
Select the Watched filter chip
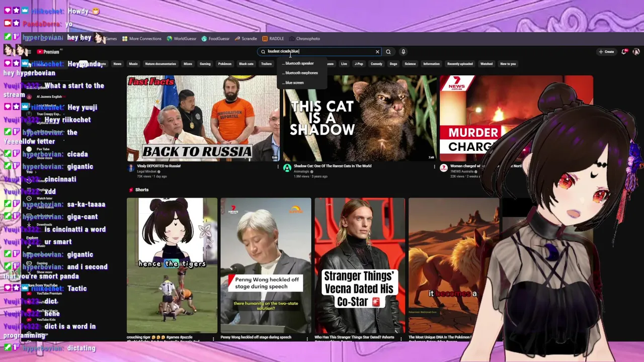point(487,64)
